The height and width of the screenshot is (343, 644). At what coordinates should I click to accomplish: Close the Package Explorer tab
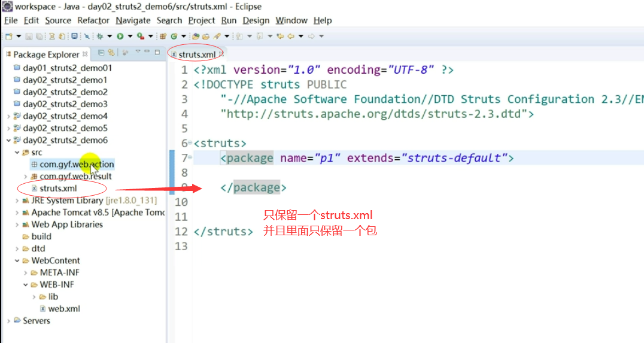pos(85,54)
